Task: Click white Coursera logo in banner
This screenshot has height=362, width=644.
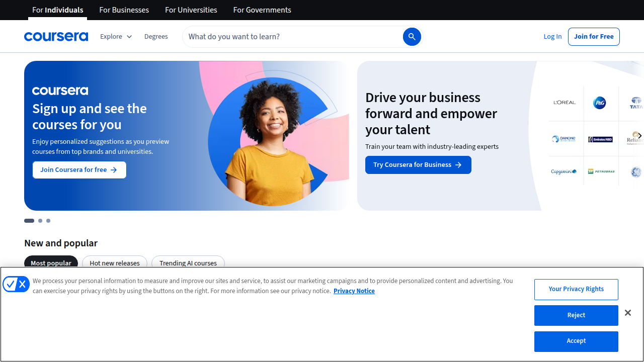Action: pos(60,90)
